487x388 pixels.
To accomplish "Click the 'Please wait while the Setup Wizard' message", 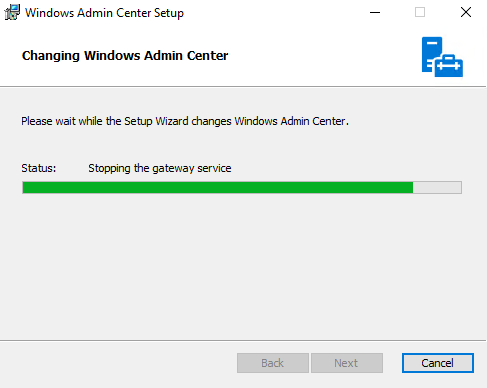I will pos(185,121).
